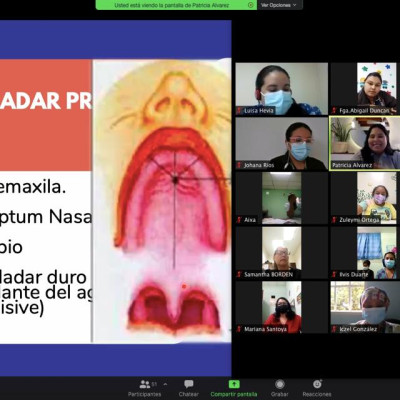Select Izel González's video tile
The image size is (400, 400).
click(x=365, y=307)
